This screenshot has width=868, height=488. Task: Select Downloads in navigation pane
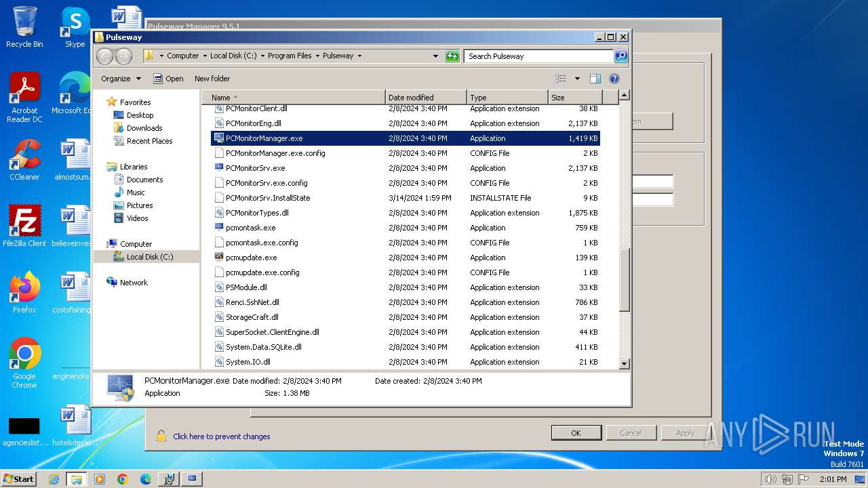pos(144,128)
